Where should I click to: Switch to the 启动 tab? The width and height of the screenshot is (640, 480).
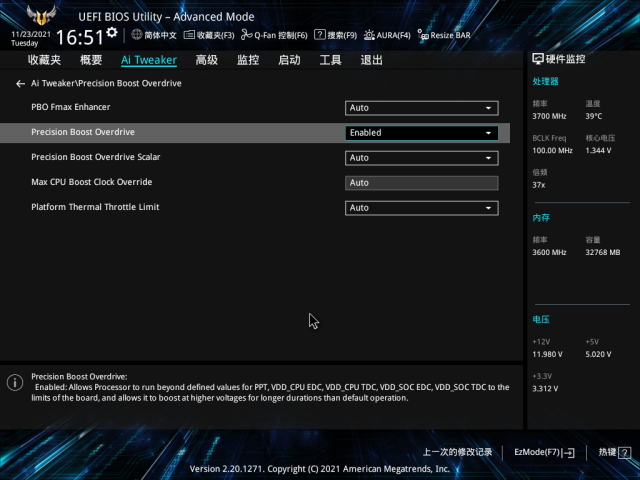tap(289, 60)
